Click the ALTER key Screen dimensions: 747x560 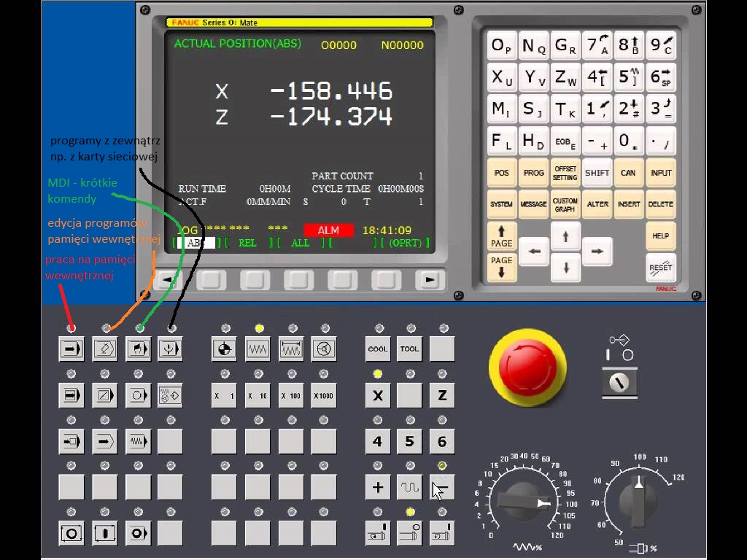pyautogui.click(x=597, y=204)
